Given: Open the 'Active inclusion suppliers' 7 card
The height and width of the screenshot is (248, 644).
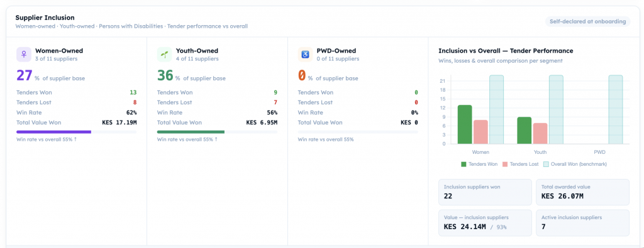Looking at the screenshot, I should [x=582, y=223].
